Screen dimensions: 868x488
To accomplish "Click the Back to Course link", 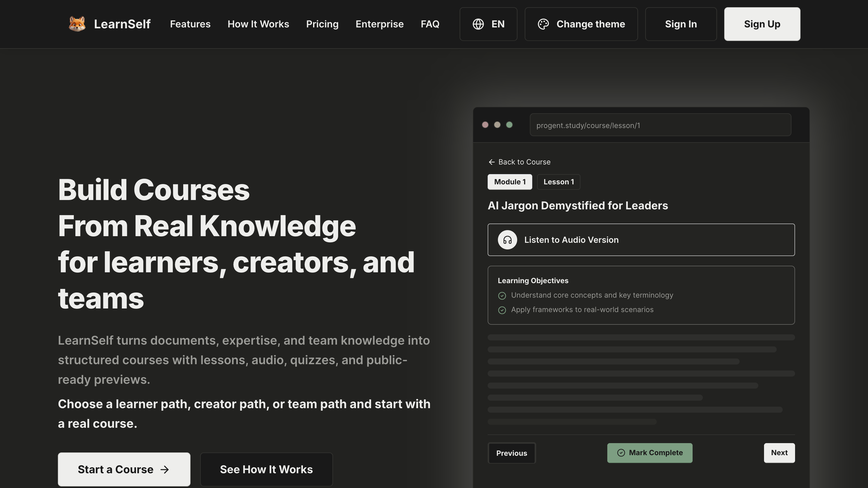I will tap(519, 162).
